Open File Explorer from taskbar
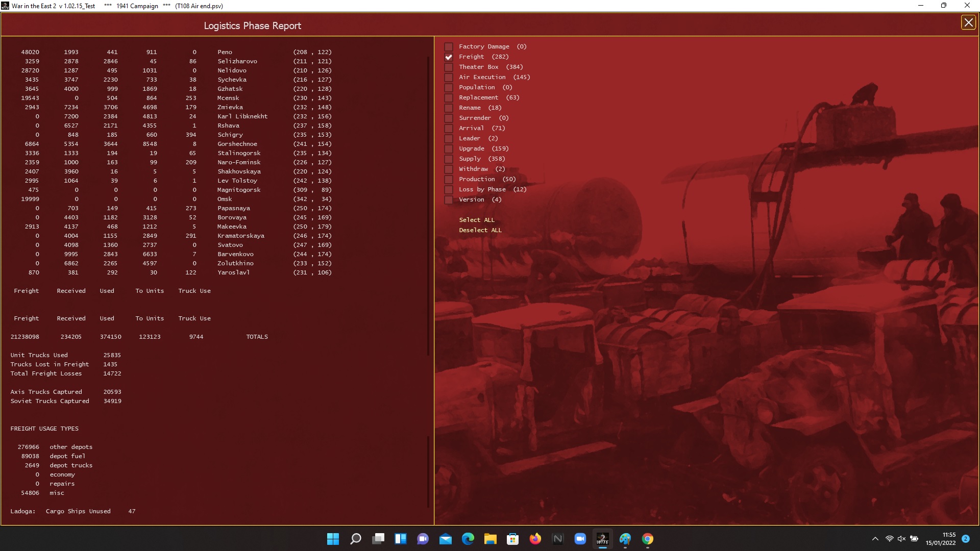The width and height of the screenshot is (980, 551). [490, 539]
